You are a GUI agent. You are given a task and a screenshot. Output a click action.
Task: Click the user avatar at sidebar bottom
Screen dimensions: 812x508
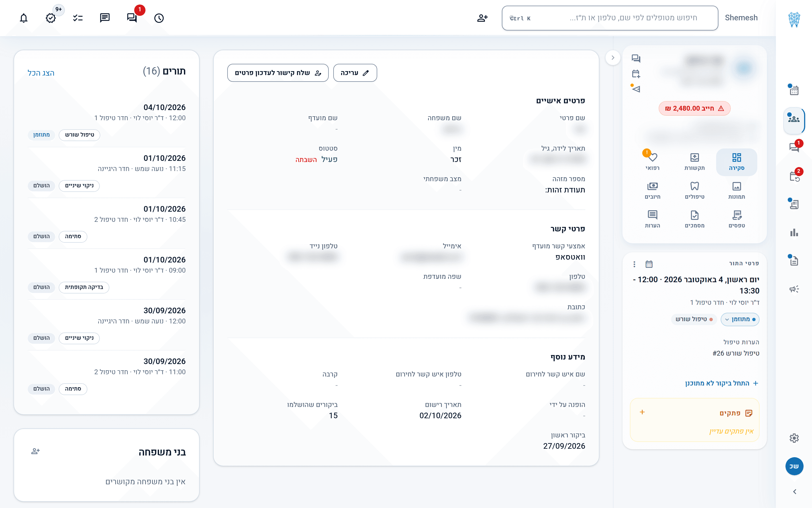(794, 466)
